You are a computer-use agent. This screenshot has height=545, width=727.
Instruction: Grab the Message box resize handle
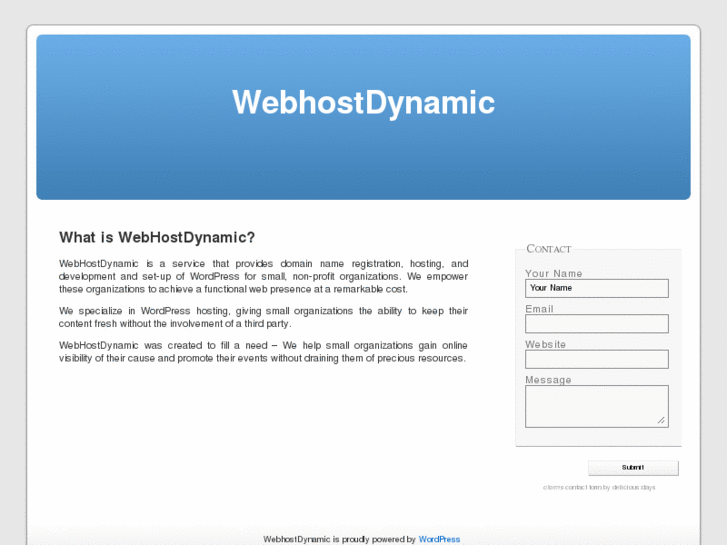click(661, 420)
